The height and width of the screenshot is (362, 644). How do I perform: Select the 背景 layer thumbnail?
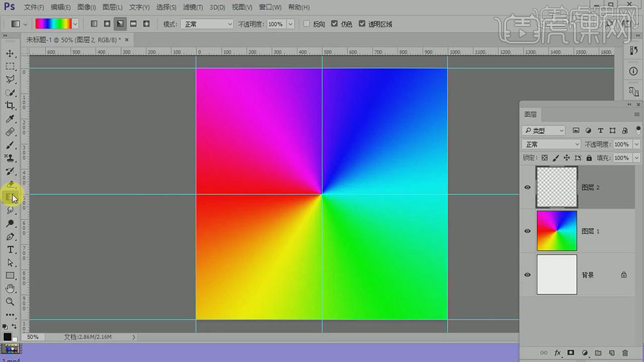557,274
